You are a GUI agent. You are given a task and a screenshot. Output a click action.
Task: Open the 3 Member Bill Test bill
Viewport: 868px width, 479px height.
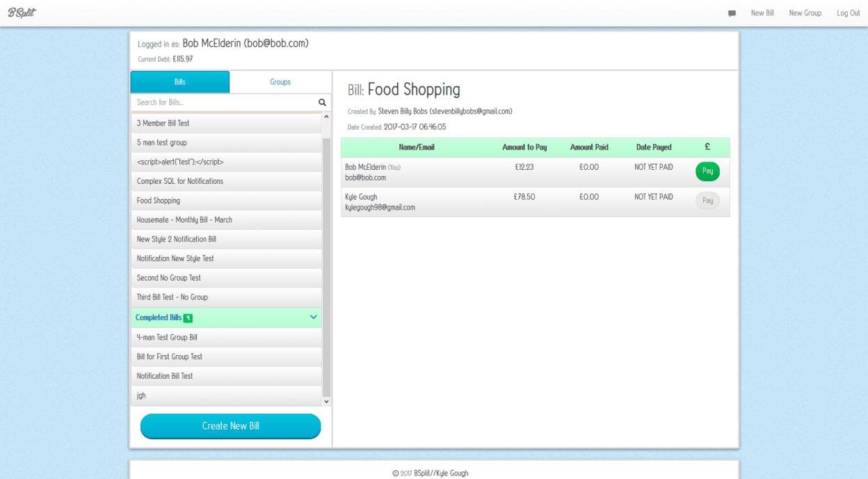226,123
